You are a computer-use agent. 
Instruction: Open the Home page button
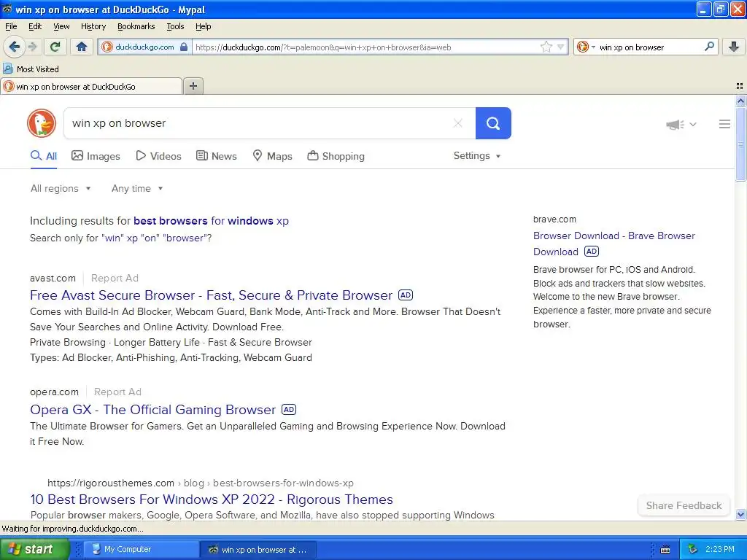[x=82, y=47]
